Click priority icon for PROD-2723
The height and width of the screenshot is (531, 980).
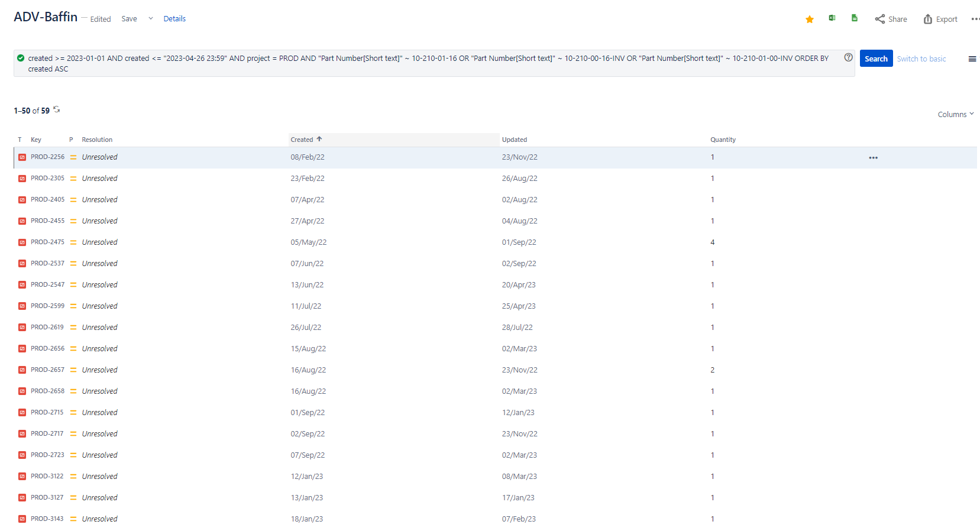[x=73, y=455]
